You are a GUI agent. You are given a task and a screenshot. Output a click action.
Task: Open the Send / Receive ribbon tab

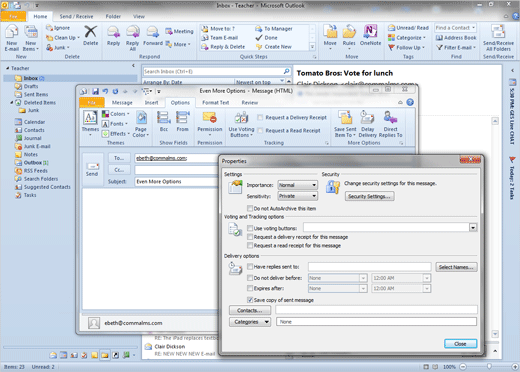[76, 16]
